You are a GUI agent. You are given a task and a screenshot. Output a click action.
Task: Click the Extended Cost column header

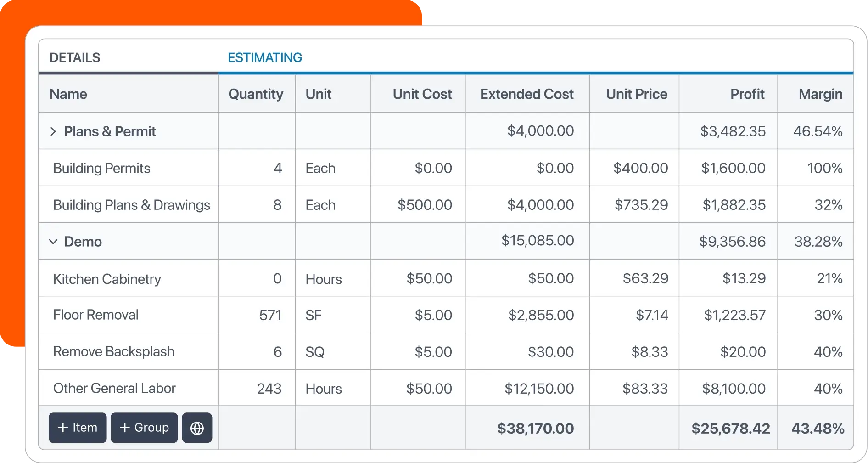[x=526, y=94]
